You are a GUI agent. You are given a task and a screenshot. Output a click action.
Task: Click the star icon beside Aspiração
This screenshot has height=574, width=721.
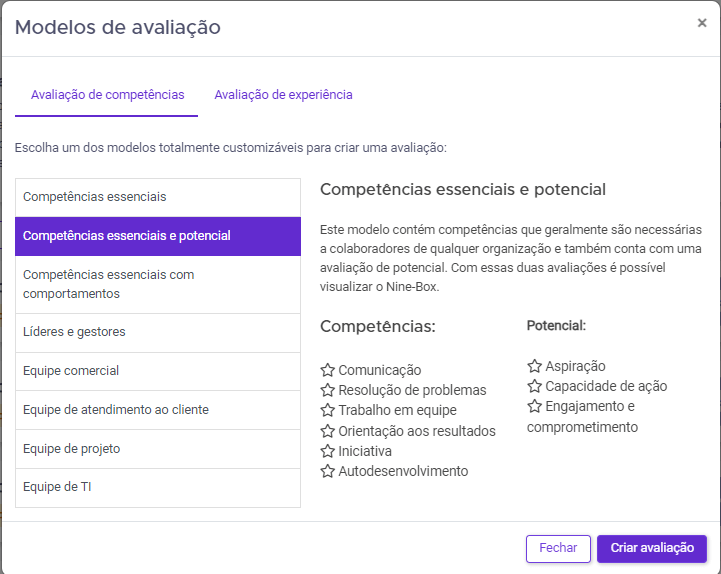coord(534,366)
